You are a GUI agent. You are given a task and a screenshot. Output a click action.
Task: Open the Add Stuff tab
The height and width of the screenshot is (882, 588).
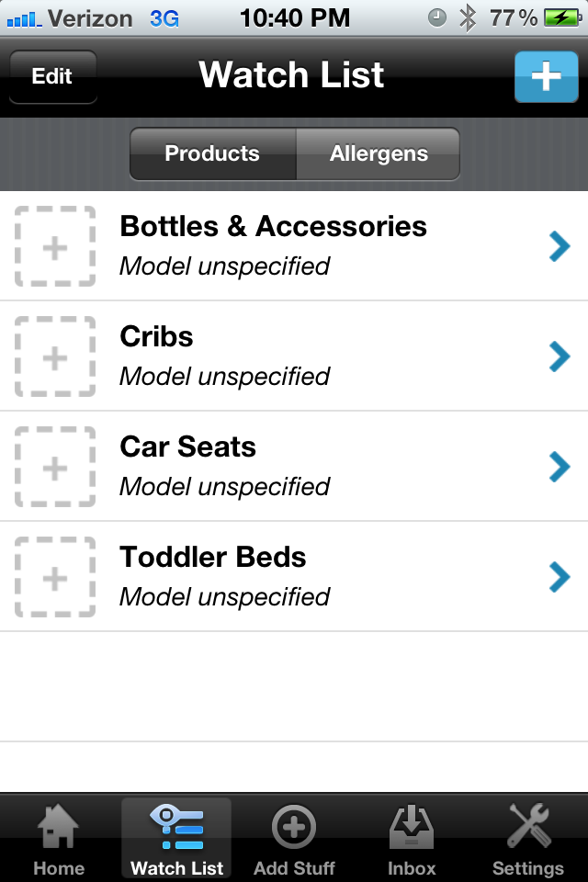pos(294,838)
